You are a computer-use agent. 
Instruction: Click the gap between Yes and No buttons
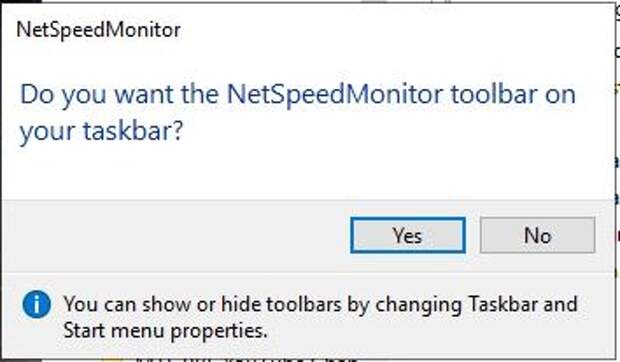tap(473, 235)
